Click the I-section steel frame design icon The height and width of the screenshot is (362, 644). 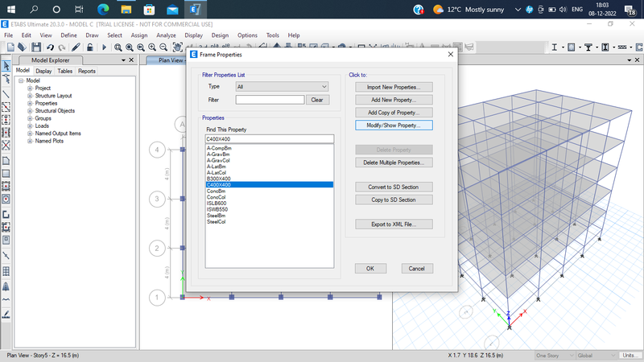coord(554,47)
